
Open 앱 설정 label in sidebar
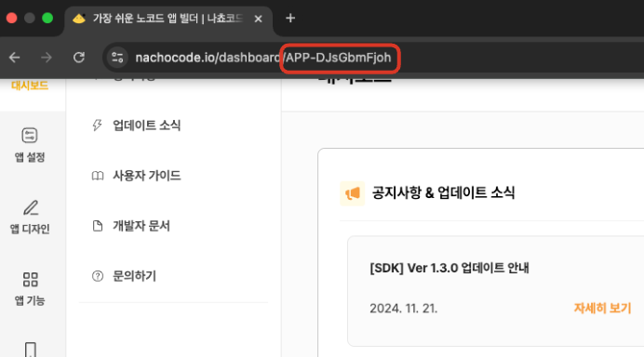click(30, 157)
